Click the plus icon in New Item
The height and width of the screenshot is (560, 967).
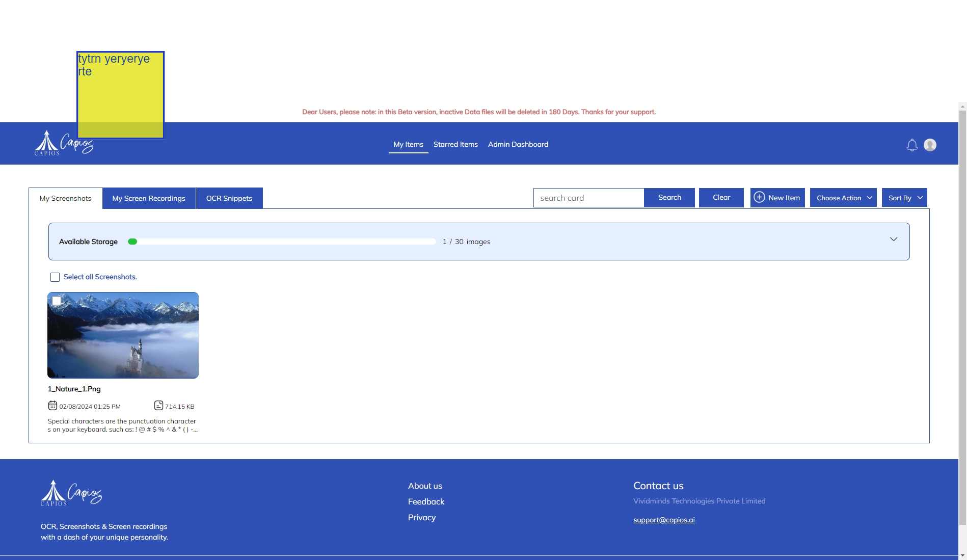pos(759,197)
